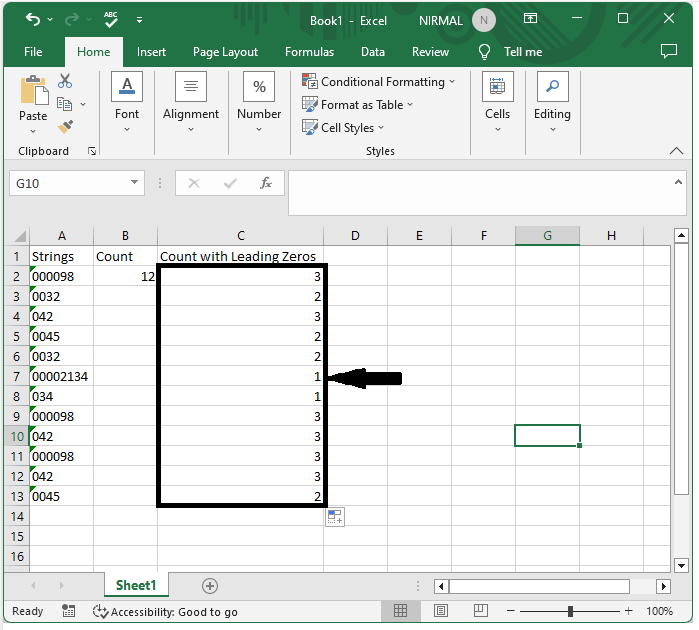Click the Redo arrow icon
Screen dimensions: 699x630
click(72, 19)
